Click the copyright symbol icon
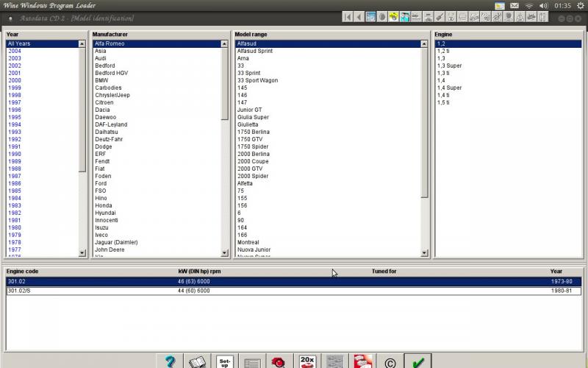Viewport: 588px width, 368px height. tap(390, 361)
